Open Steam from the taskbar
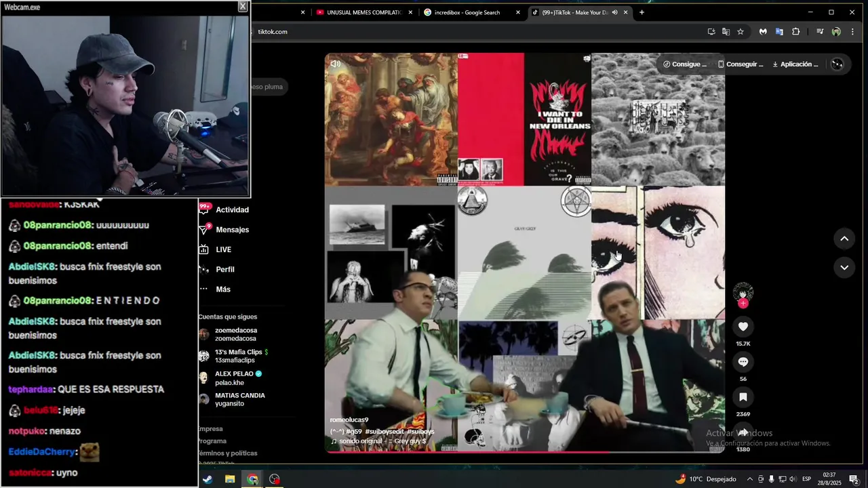This screenshot has width=868, height=488. point(208,479)
